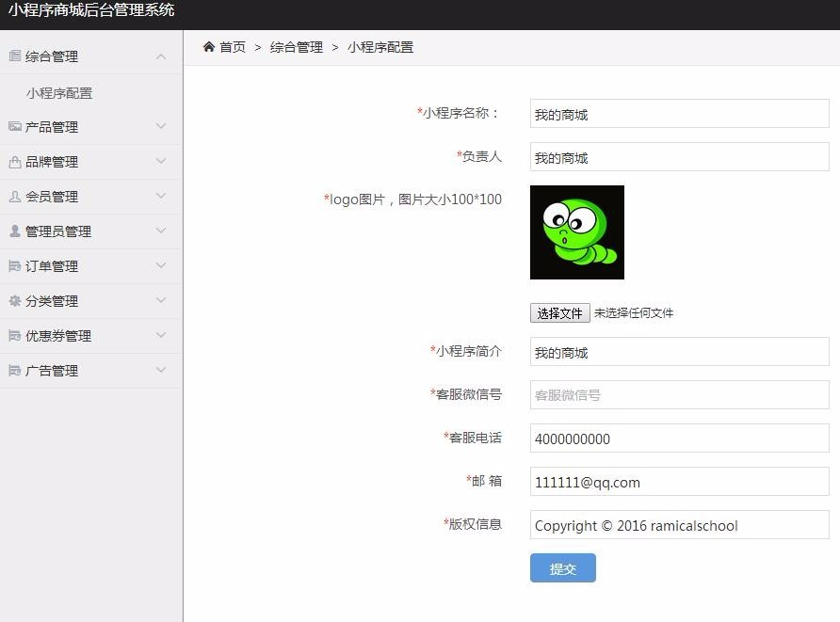Viewport: 840px width, 622px height.
Task: Select the 邮箱 email input field
Action: (x=680, y=482)
